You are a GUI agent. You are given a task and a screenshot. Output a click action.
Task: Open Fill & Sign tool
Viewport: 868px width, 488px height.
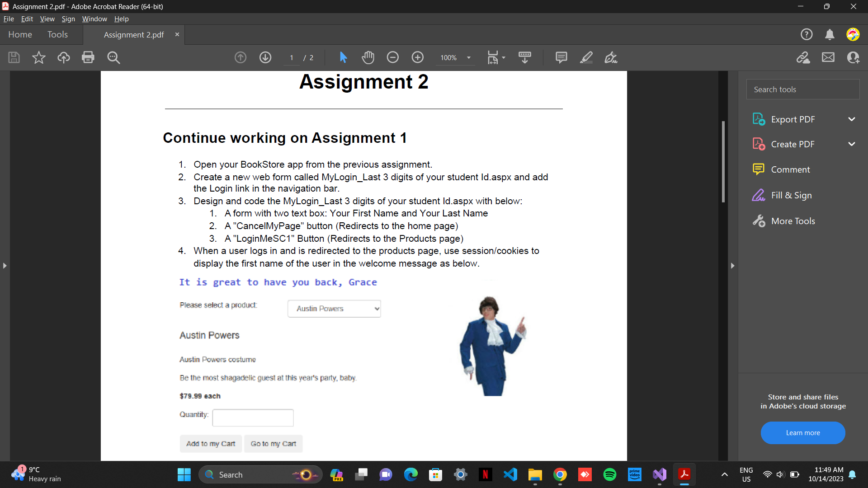click(x=791, y=195)
